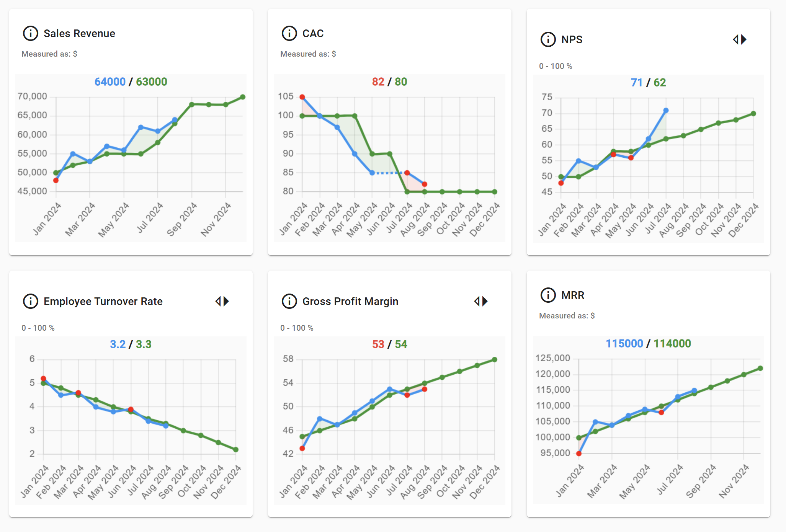Click the 58 y-axis label on Gross Profit chart

[288, 359]
